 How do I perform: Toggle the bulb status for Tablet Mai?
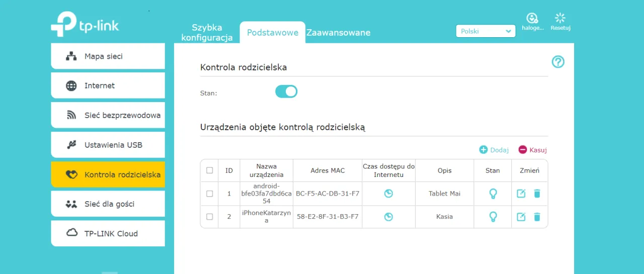[x=493, y=194]
